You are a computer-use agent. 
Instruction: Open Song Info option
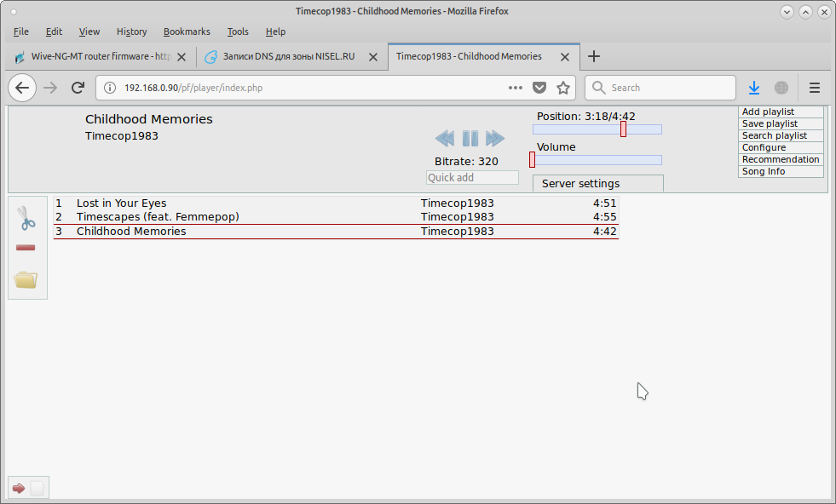point(781,172)
